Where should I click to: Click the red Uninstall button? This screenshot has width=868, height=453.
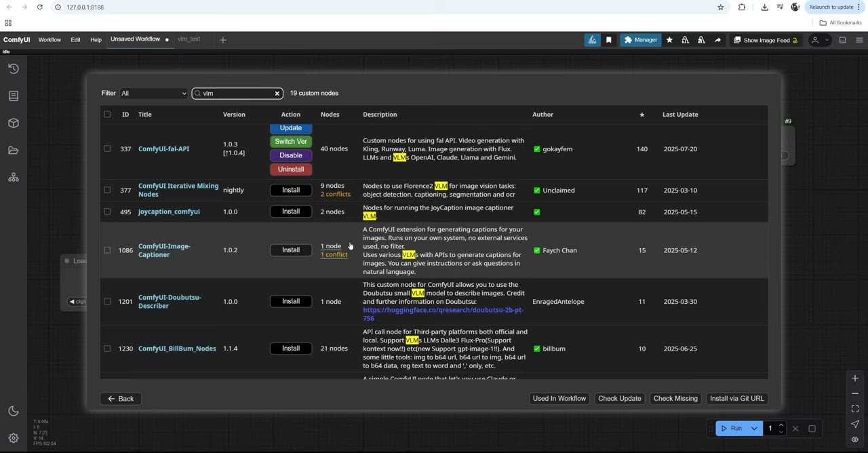click(291, 170)
